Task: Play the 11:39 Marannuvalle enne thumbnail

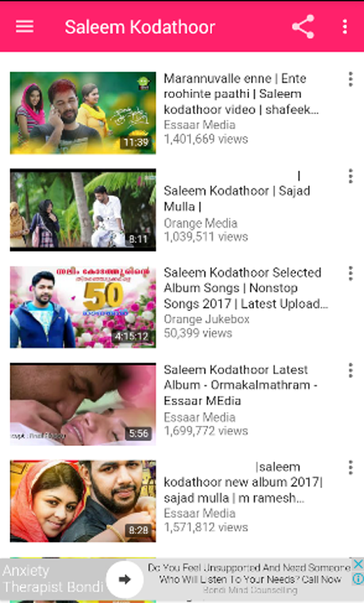Action: click(x=83, y=113)
